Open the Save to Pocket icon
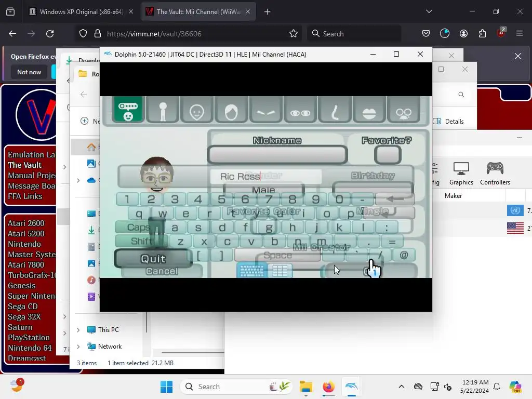The height and width of the screenshot is (399, 532). (426, 34)
